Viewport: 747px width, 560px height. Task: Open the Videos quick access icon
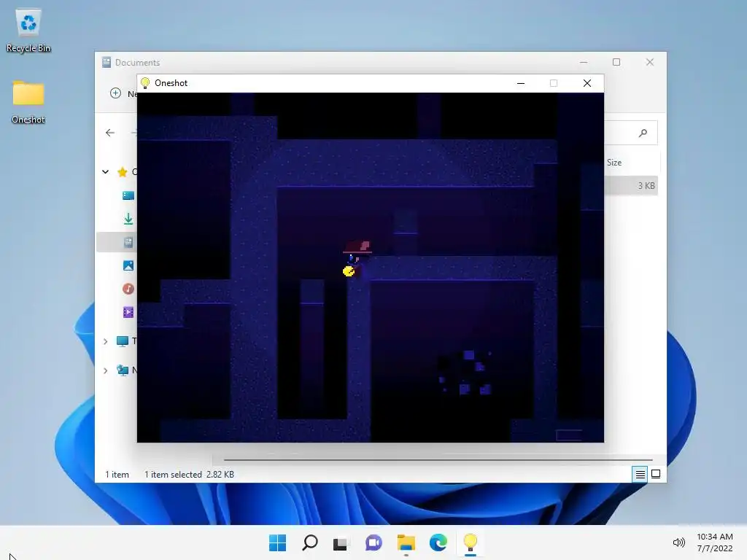pos(128,312)
